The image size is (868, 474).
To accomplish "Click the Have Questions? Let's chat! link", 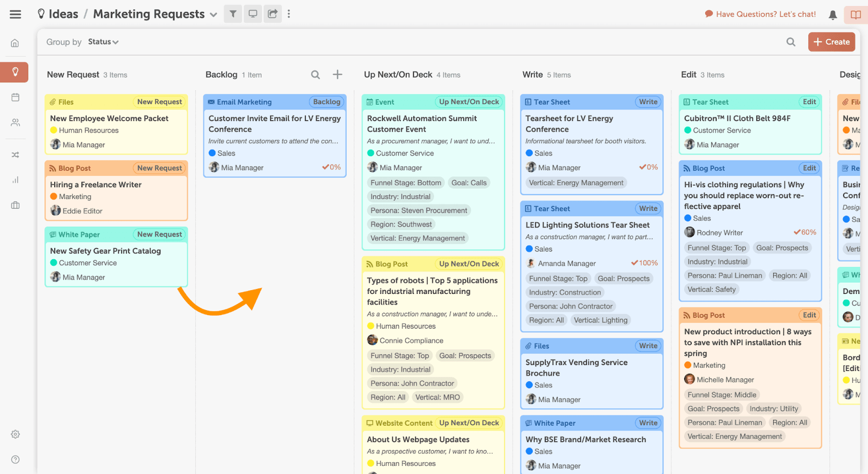I will pos(765,14).
